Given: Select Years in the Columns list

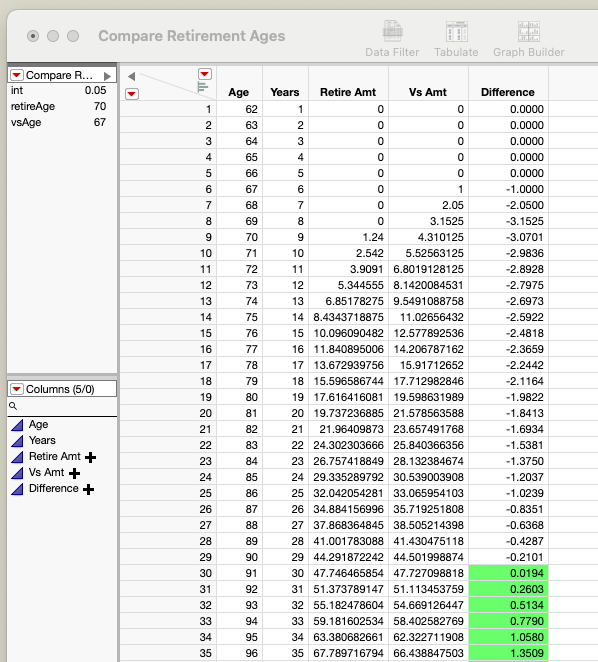Looking at the screenshot, I should click(42, 440).
